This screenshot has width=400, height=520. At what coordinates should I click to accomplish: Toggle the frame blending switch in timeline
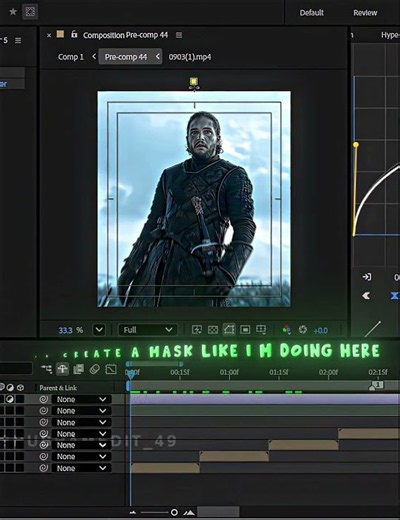click(x=79, y=369)
